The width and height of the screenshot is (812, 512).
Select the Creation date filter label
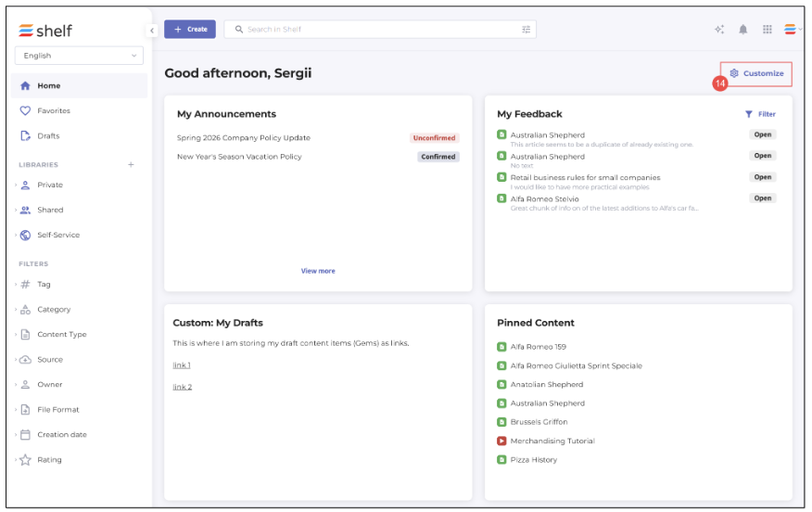pos(61,434)
